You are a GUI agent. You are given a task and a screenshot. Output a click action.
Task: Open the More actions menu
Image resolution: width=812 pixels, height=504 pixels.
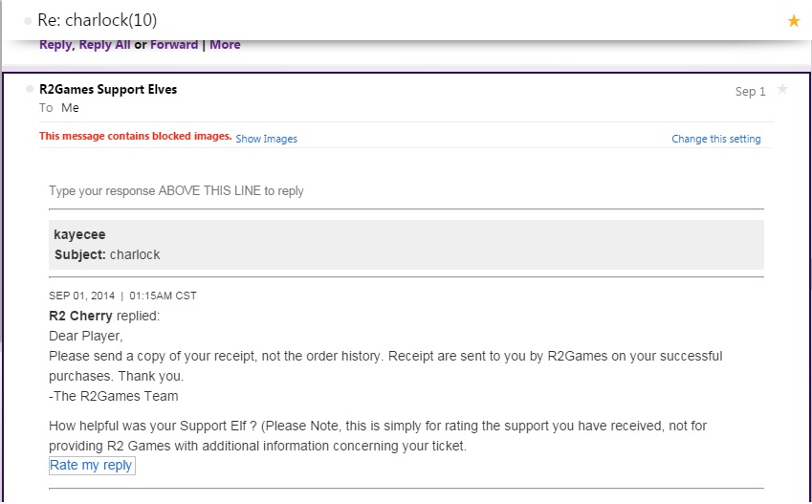tap(225, 45)
